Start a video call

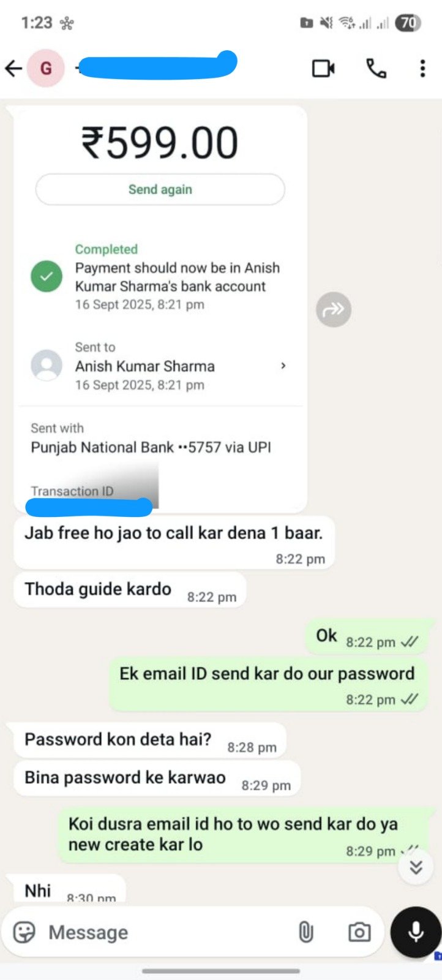[x=323, y=69]
